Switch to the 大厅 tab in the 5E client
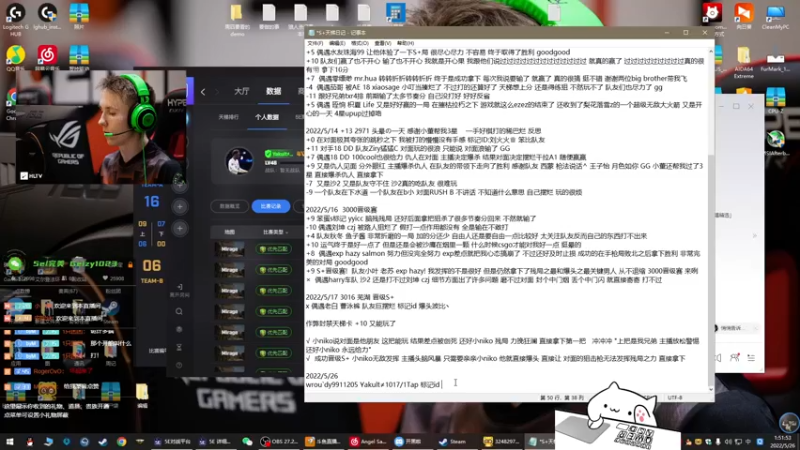This screenshot has height=450, width=800. [x=242, y=91]
